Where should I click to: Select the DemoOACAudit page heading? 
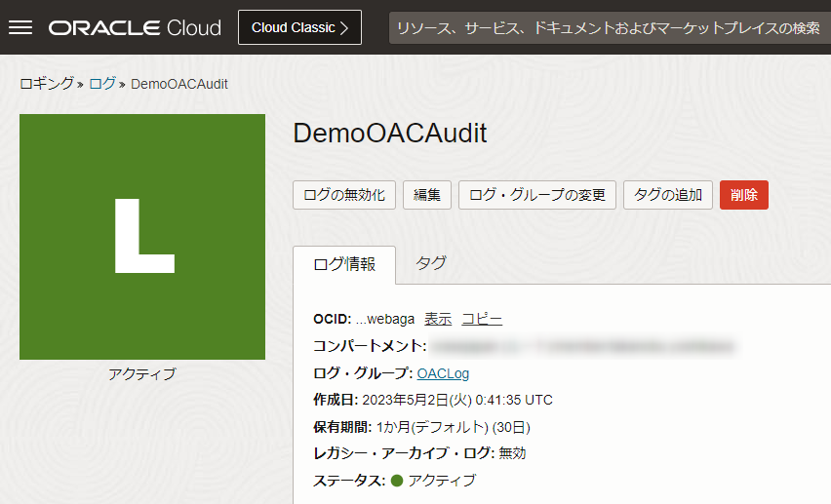(x=389, y=133)
